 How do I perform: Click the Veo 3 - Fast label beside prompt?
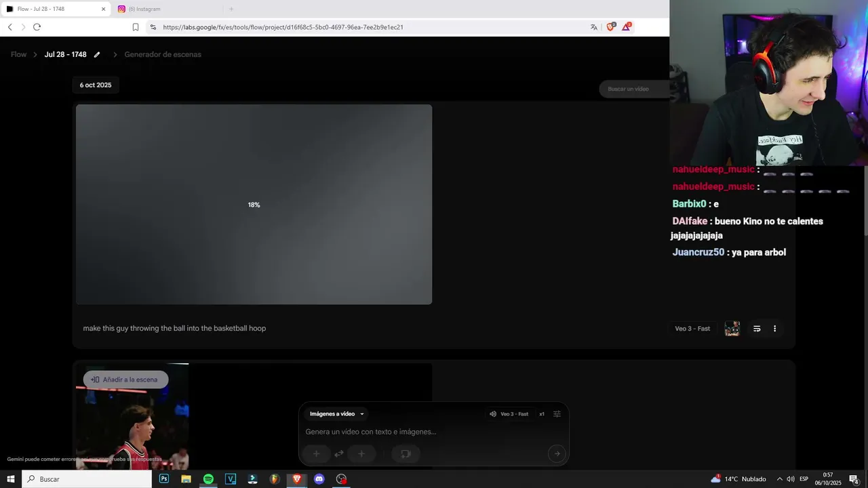[692, 329]
